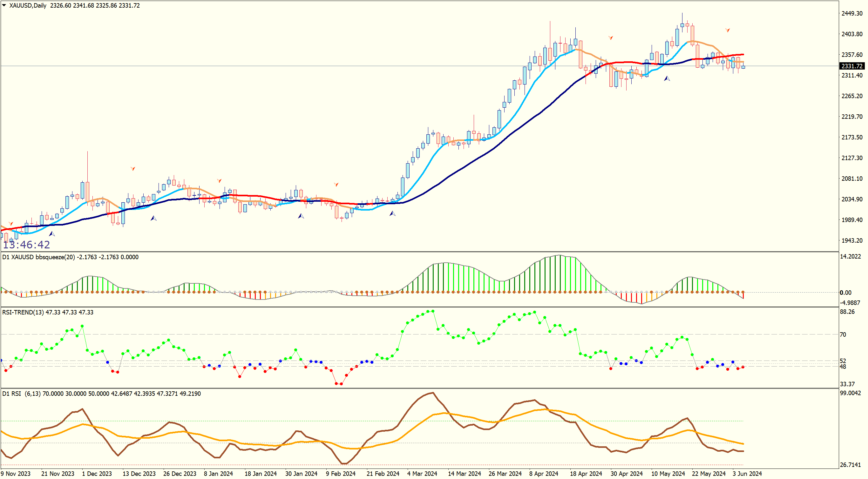The height and width of the screenshot is (479, 868).
Task: Click the blue up arrow near 21 Nov 2023
Action: pos(52,234)
